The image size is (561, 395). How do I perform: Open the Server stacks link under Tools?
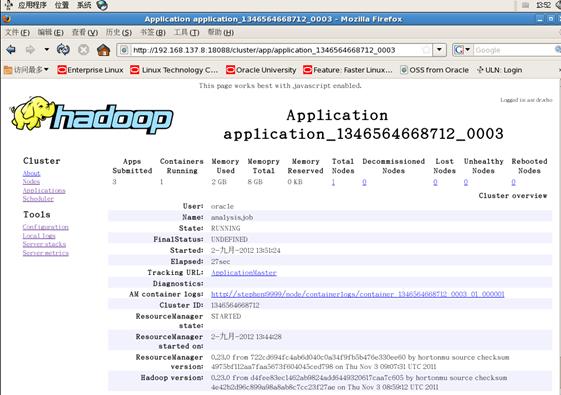click(x=44, y=244)
